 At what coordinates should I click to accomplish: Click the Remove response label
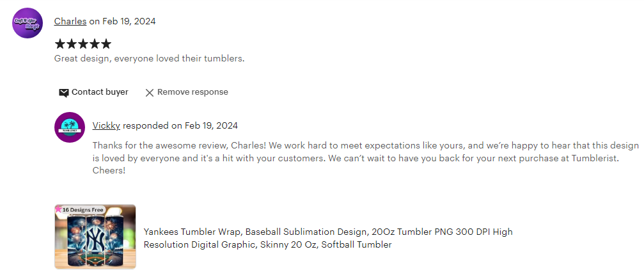tap(192, 92)
